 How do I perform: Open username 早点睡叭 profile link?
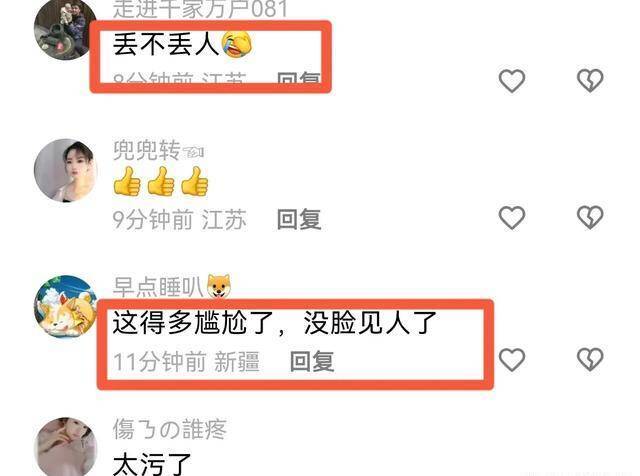(x=158, y=287)
